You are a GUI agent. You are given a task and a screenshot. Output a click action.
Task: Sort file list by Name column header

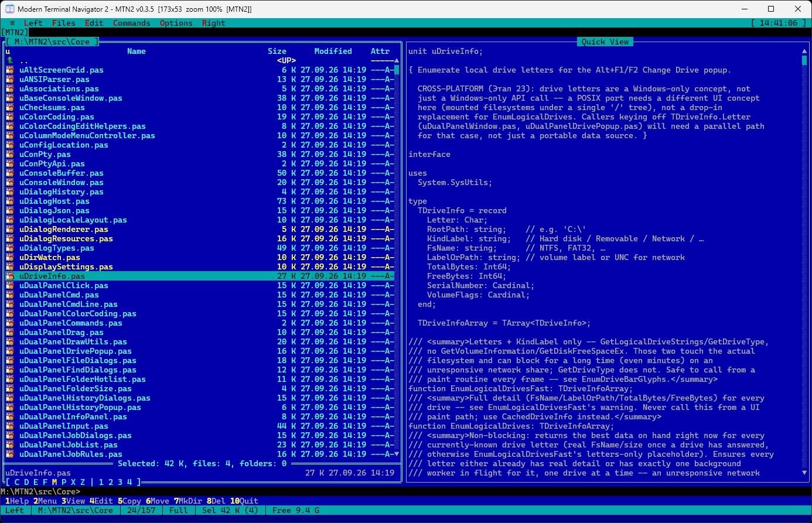[137, 51]
